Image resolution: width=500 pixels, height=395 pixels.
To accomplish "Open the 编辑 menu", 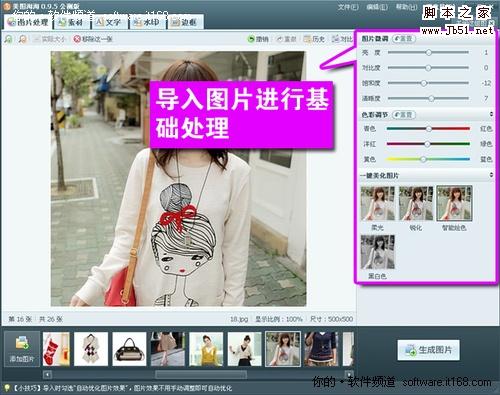I will click(x=377, y=7).
